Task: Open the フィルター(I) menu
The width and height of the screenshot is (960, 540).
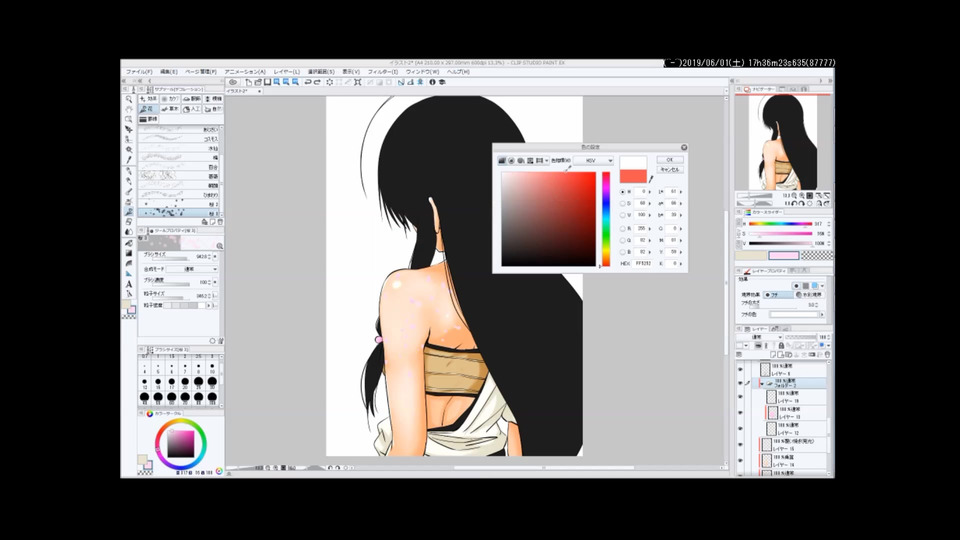Action: pos(383,72)
